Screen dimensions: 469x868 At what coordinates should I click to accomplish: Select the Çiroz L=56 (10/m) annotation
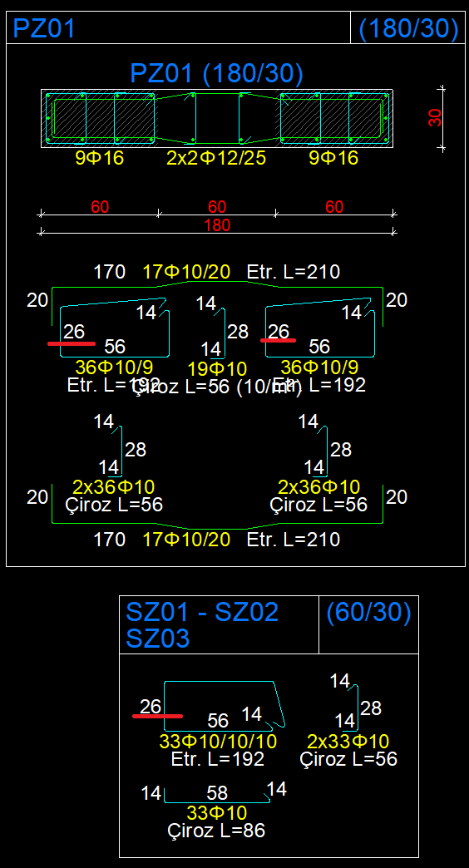216,387
